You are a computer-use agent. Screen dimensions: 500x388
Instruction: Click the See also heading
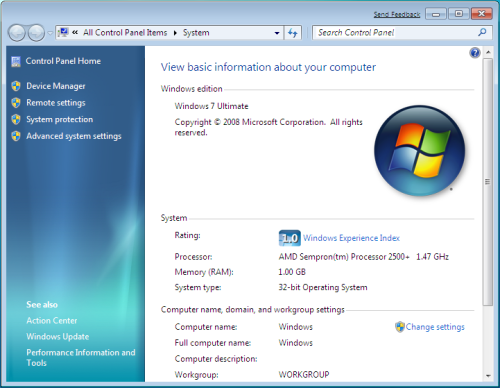click(x=42, y=305)
